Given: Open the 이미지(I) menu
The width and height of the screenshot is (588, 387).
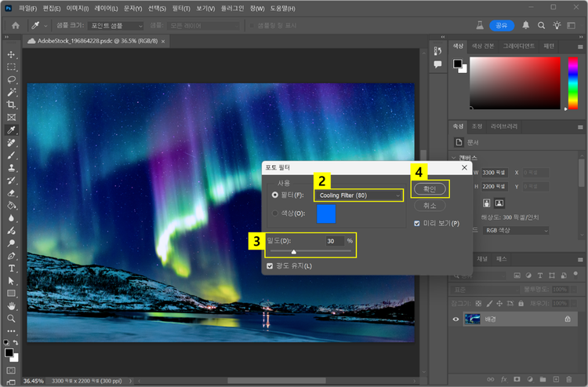Looking at the screenshot, I should 78,9.
